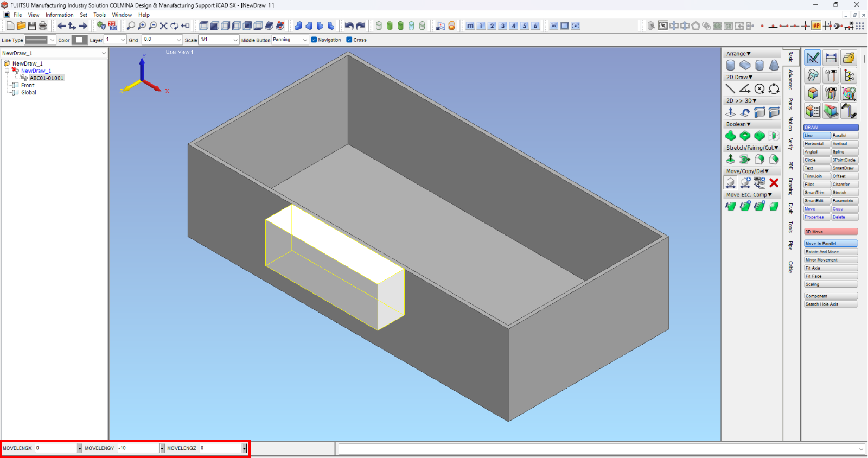This screenshot has width=868, height=458.
Task: Click the extrude 2D to 3D icon
Action: point(731,112)
